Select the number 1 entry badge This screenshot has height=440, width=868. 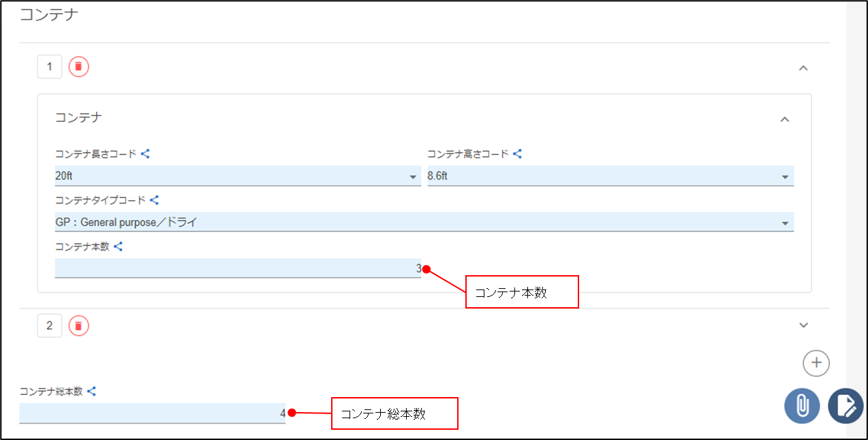pos(49,67)
